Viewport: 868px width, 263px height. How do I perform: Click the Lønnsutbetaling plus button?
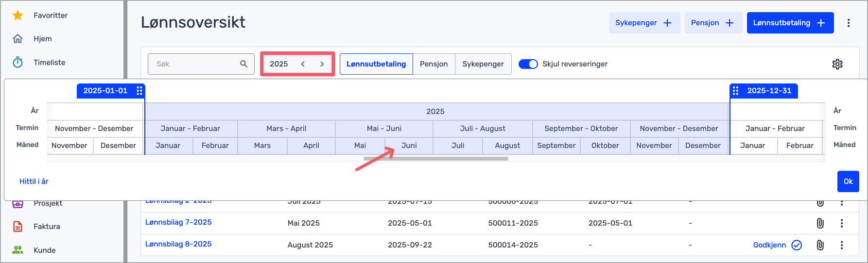click(x=790, y=23)
